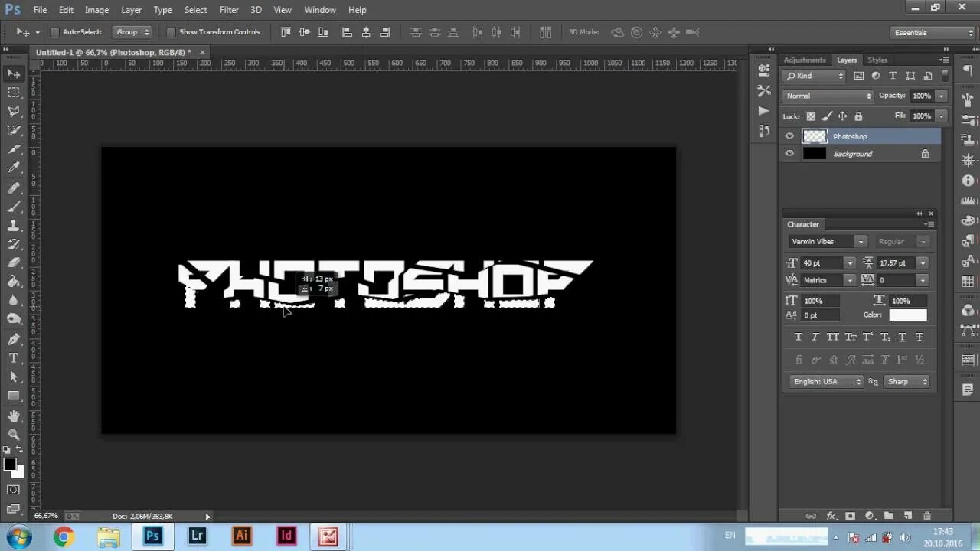The width and height of the screenshot is (980, 551).
Task: Select the Quick Selection tool
Action: (14, 130)
